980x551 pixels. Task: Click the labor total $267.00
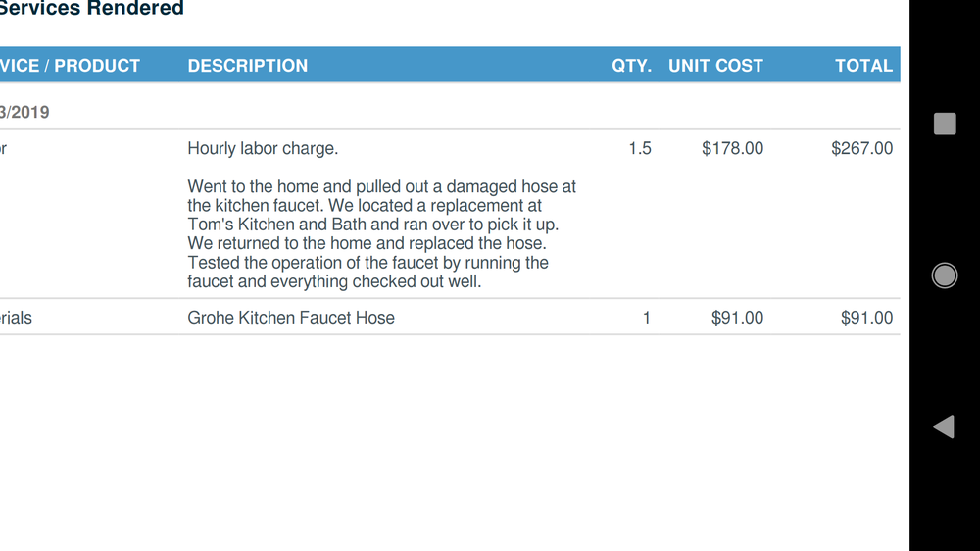coord(861,149)
